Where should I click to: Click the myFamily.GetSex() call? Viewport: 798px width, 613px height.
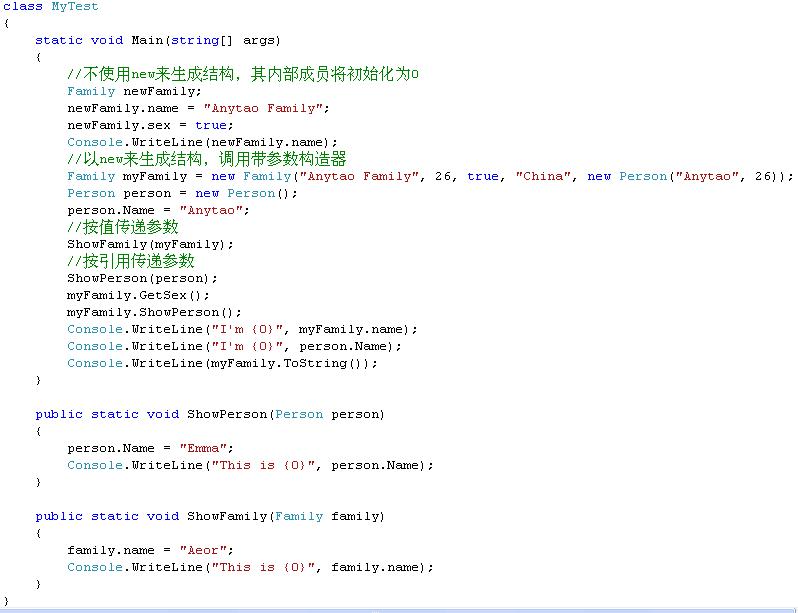point(139,295)
